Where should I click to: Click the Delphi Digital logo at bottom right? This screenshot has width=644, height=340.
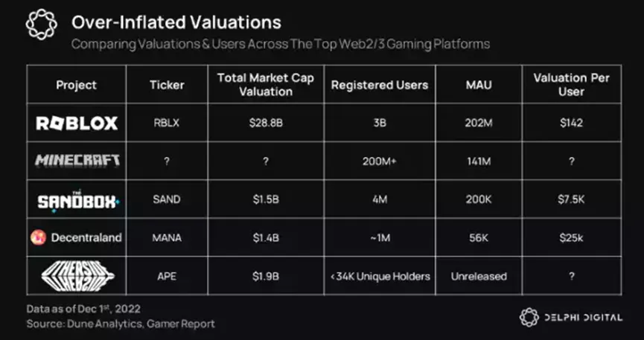click(x=571, y=318)
